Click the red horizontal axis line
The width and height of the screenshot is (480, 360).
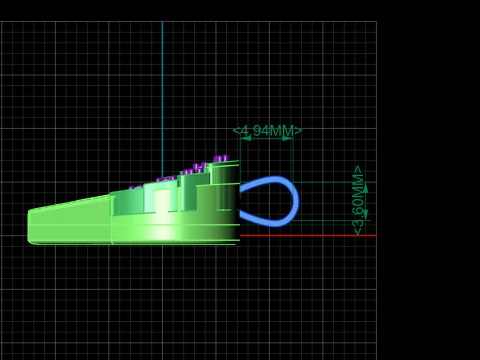[x=308, y=235]
